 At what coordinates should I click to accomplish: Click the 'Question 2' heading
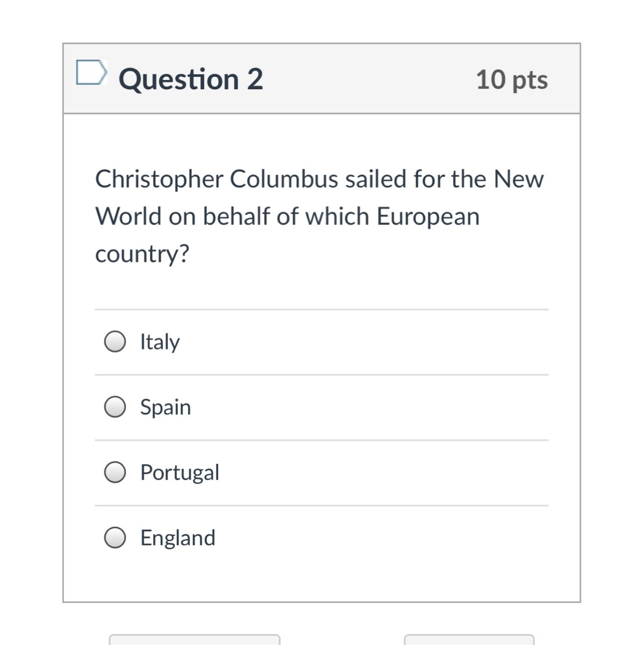(x=191, y=79)
